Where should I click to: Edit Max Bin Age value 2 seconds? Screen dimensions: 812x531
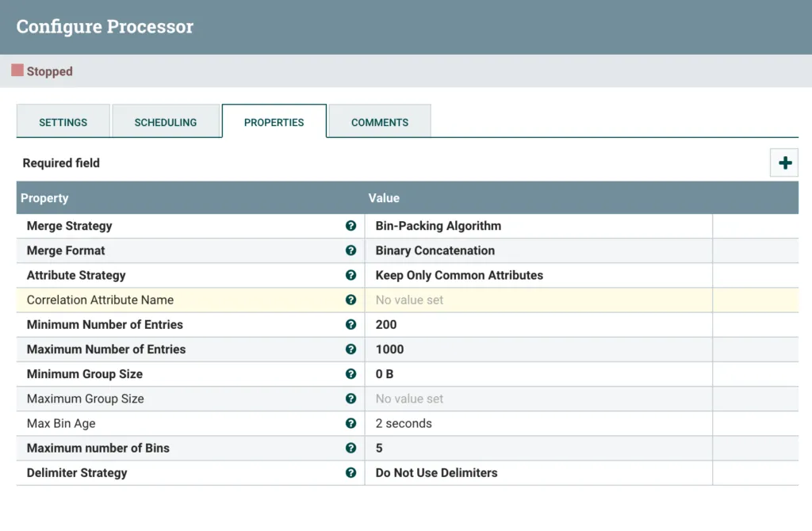tap(404, 423)
